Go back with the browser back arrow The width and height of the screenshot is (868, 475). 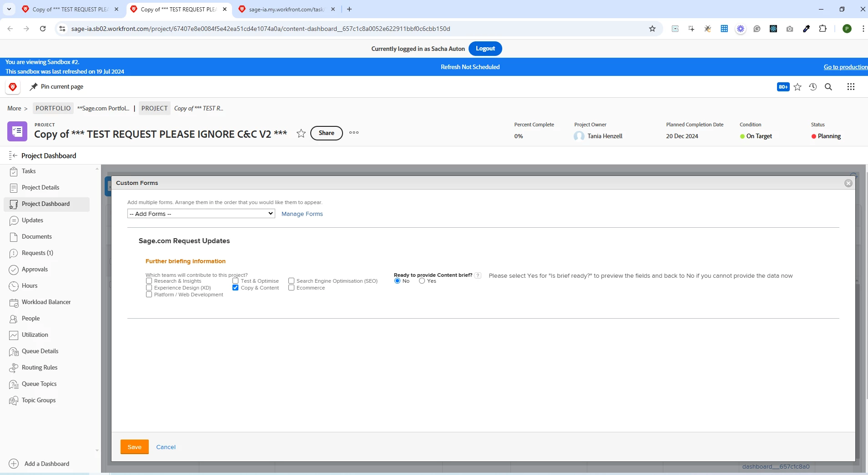(10, 29)
